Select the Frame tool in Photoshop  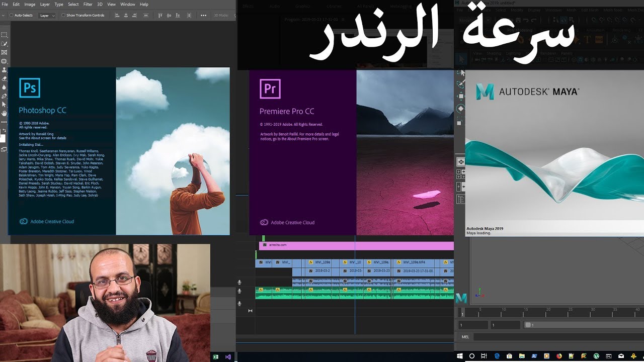click(x=4, y=52)
